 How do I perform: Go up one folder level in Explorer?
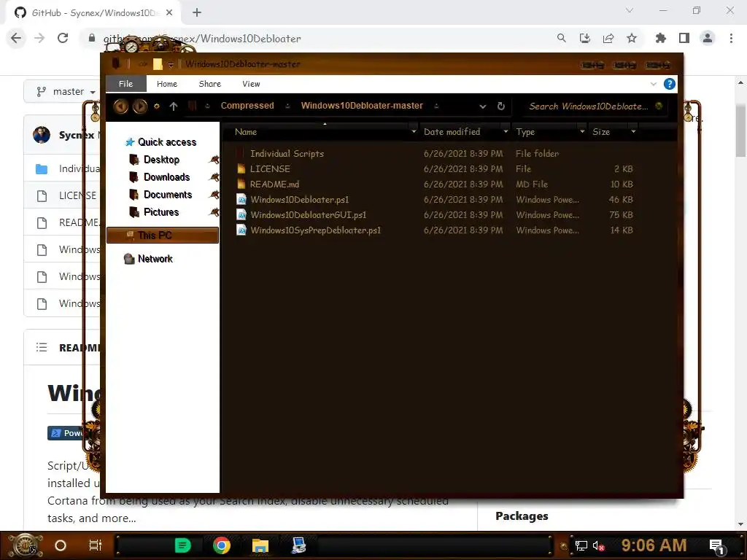pyautogui.click(x=174, y=106)
